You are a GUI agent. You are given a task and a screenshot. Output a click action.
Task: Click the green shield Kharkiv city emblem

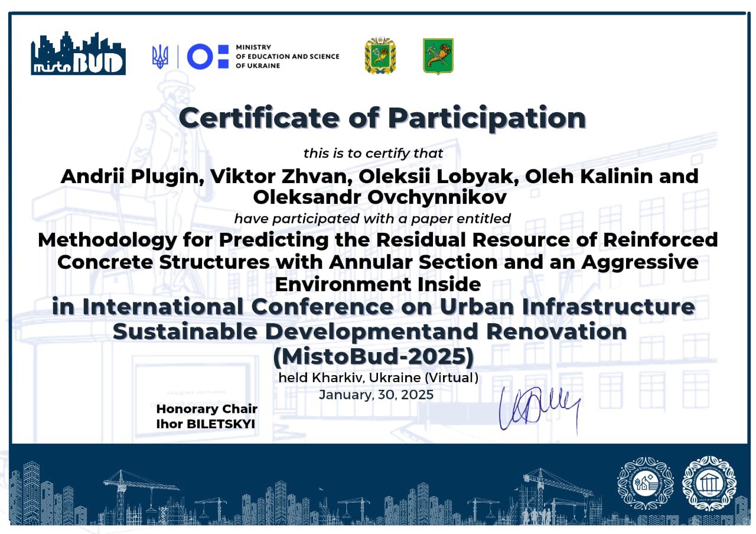pos(438,56)
